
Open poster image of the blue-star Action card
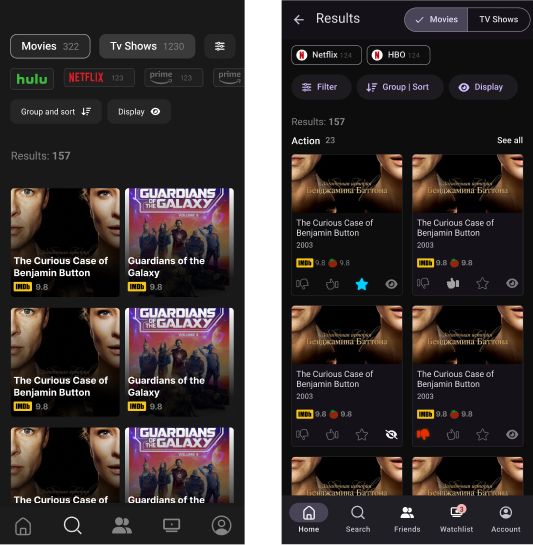click(347, 184)
